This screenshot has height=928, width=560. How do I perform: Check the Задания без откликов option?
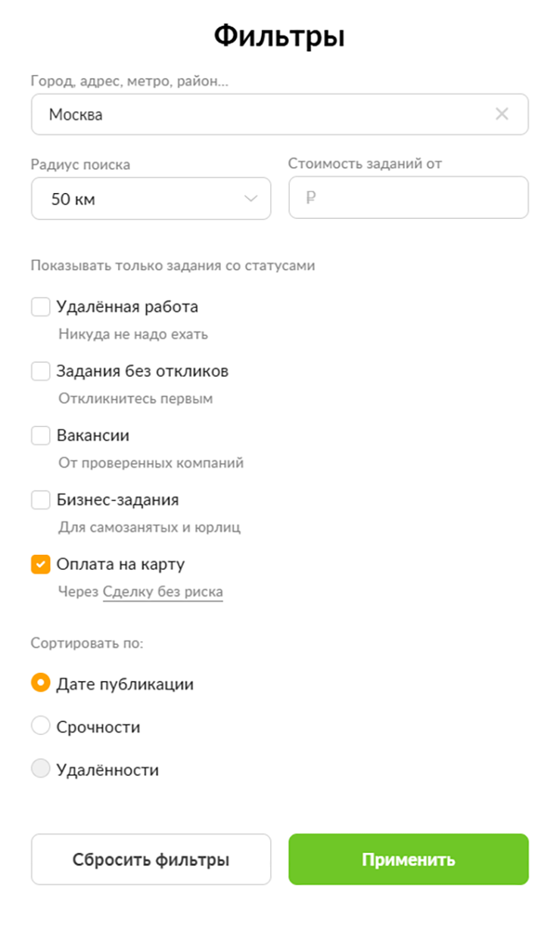[40, 371]
